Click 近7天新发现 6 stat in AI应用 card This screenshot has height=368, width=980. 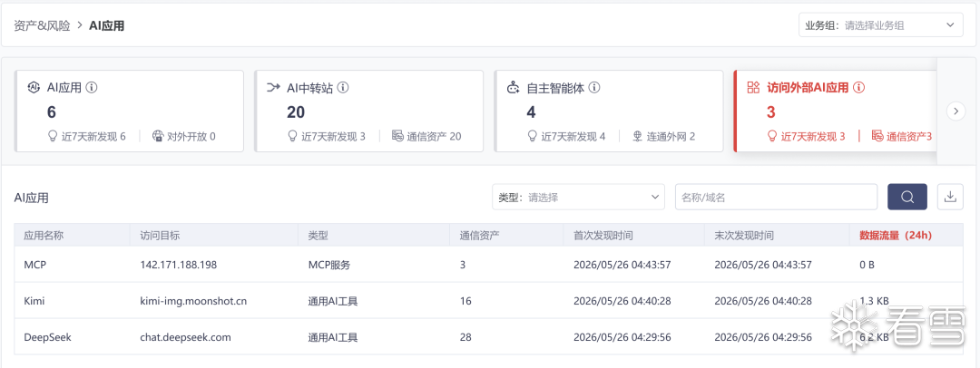[93, 136]
